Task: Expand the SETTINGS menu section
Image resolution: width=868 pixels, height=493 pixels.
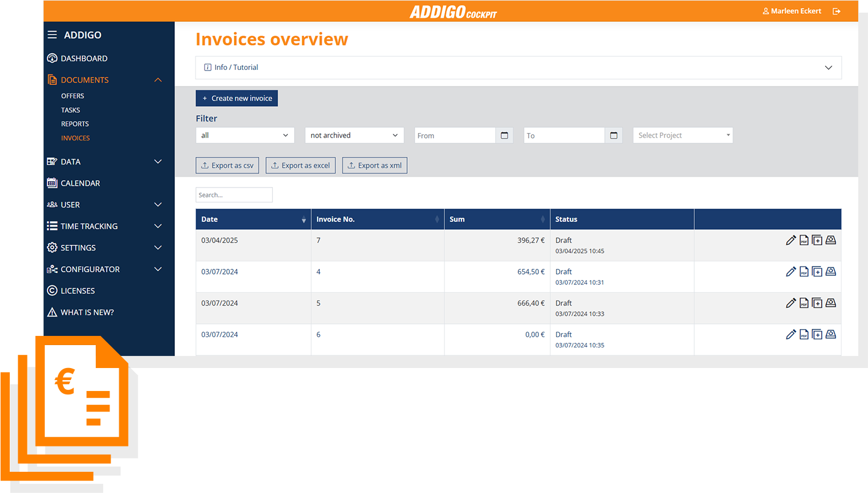Action: tap(158, 248)
